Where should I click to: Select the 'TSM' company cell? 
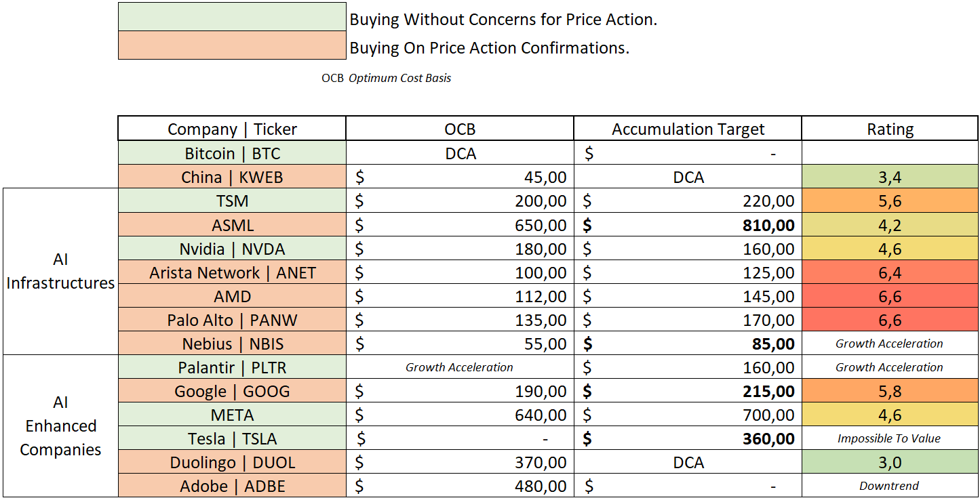[232, 201]
